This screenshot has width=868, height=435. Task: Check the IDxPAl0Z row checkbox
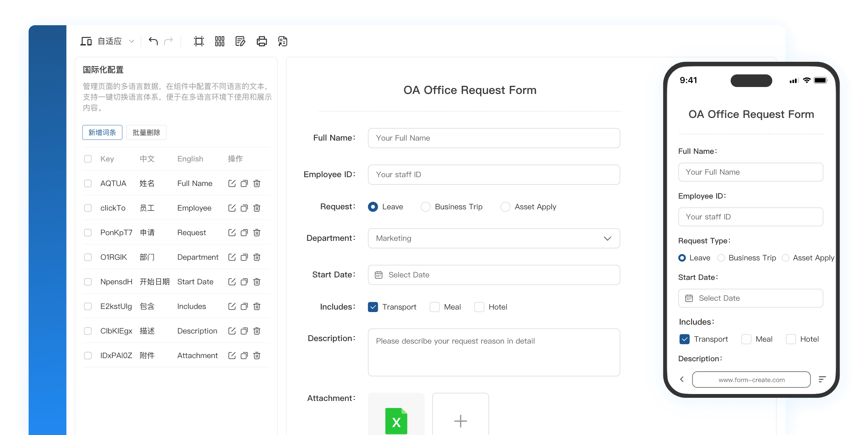(x=88, y=355)
